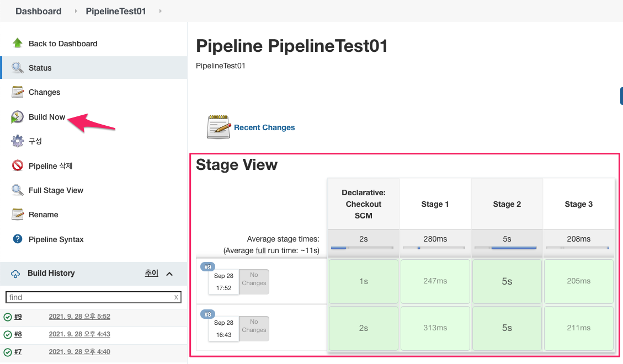Expand the Dashboard breadcrumb arrow
This screenshot has height=364, width=623.
pyautogui.click(x=76, y=11)
